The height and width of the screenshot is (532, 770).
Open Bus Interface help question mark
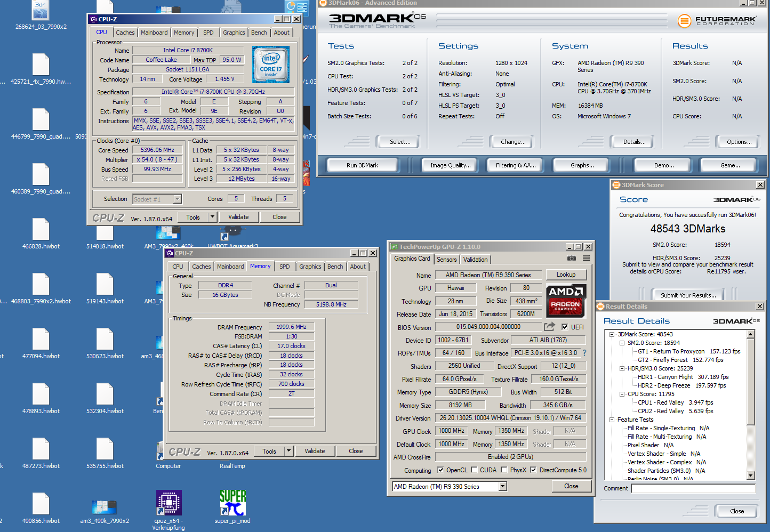tap(584, 353)
